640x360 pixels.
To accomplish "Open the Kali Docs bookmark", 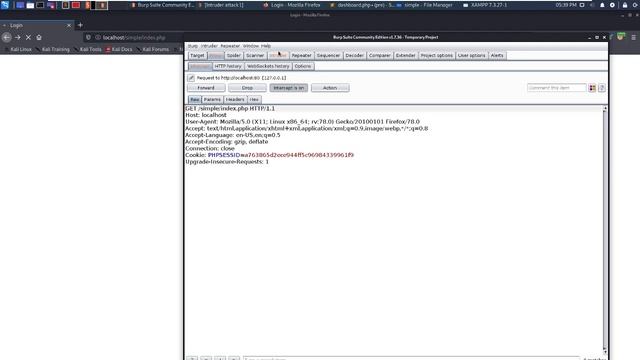I will [x=119, y=49].
